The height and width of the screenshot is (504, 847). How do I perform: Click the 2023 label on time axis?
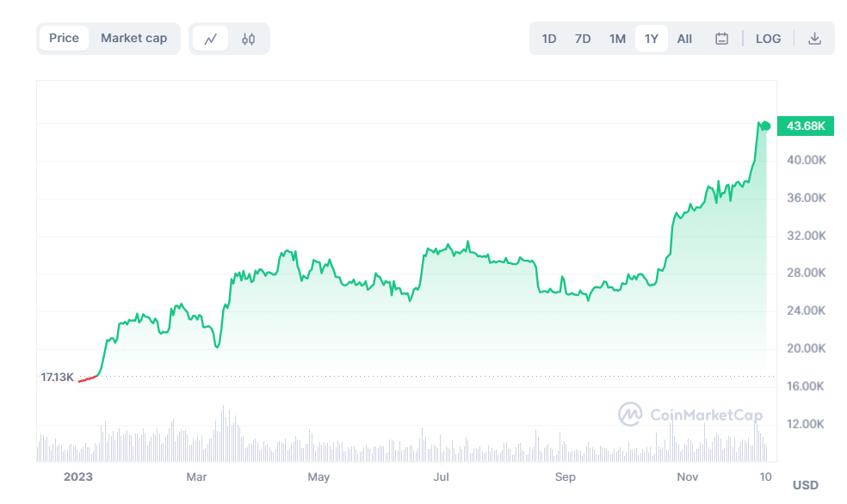pos(78,477)
